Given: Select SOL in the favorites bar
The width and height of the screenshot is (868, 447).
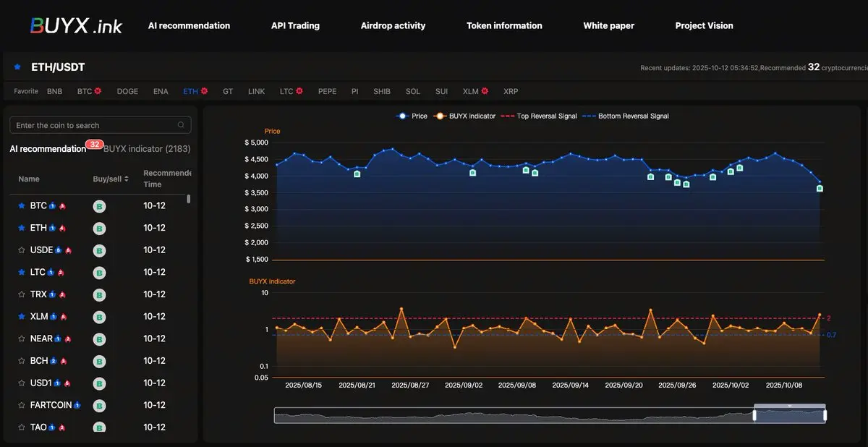Looking at the screenshot, I should point(412,92).
